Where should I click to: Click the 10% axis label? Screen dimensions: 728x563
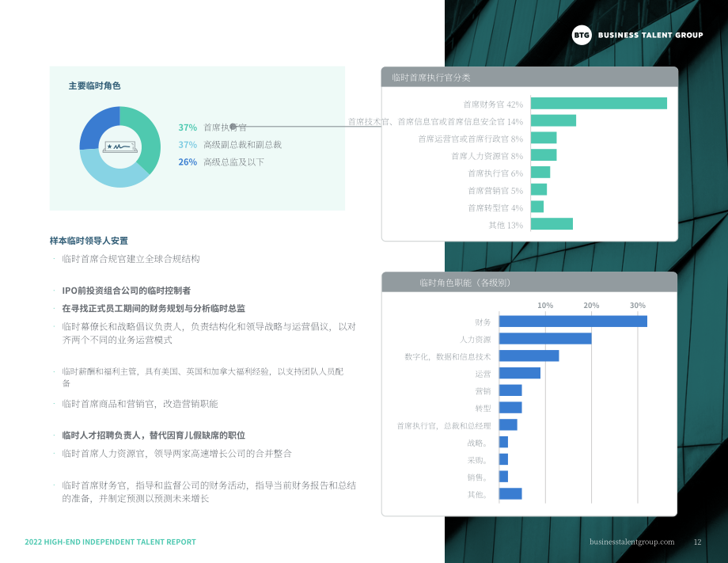click(545, 305)
